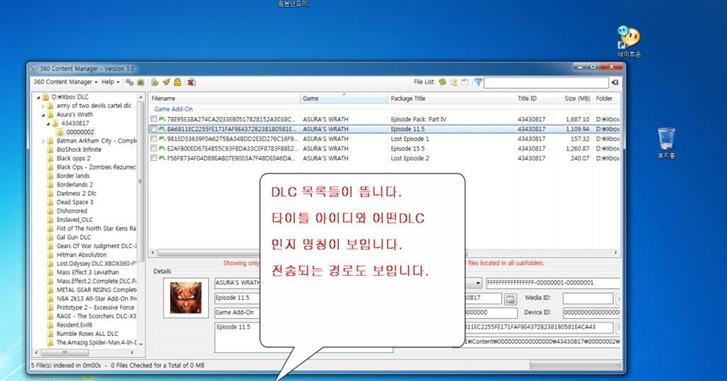Sort the list by Title ID column header
The image size is (727, 381).
527,98
